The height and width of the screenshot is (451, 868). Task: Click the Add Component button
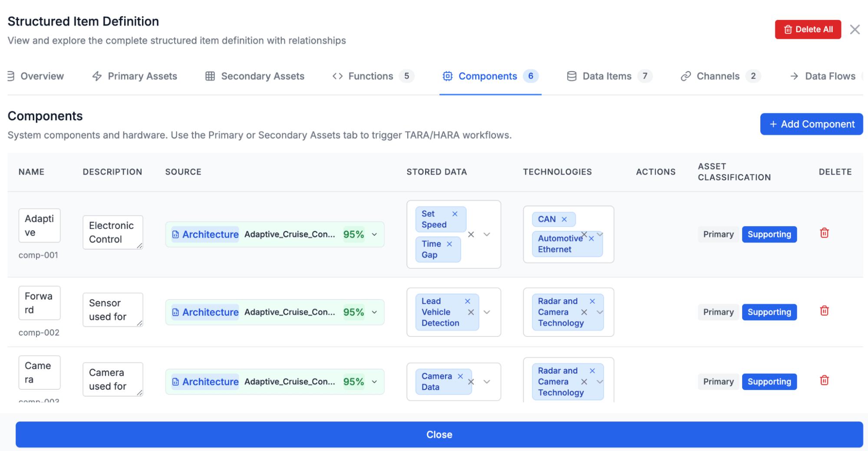(x=811, y=124)
